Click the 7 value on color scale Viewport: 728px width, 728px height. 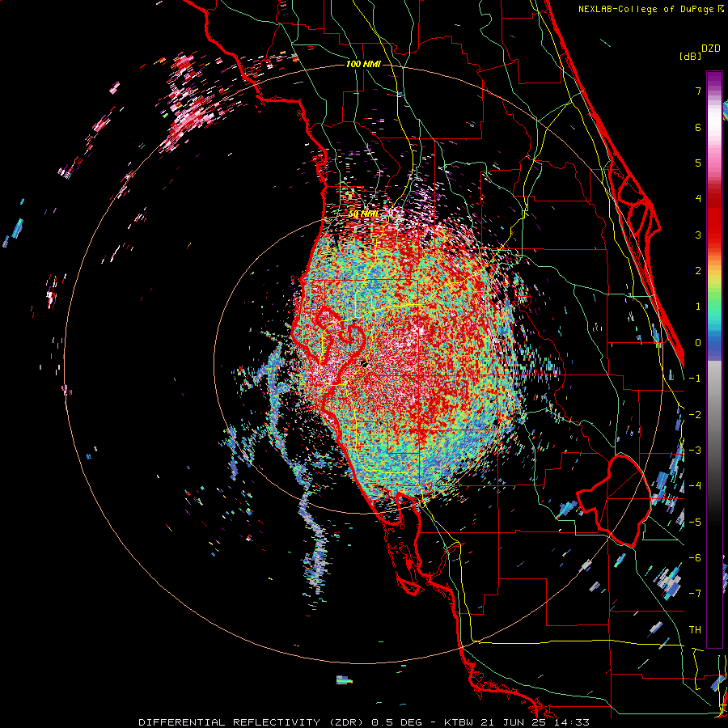coord(698,91)
